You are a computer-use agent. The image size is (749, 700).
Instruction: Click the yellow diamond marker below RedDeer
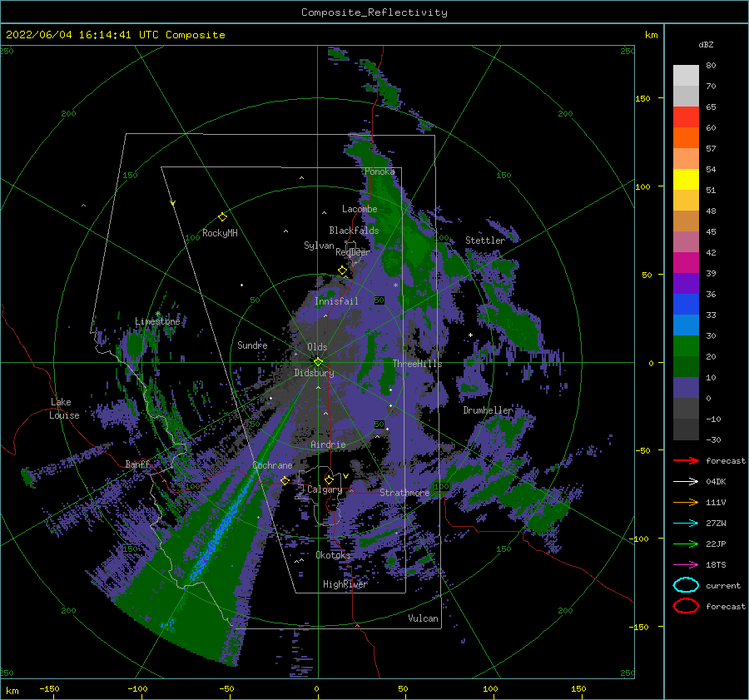[343, 271]
